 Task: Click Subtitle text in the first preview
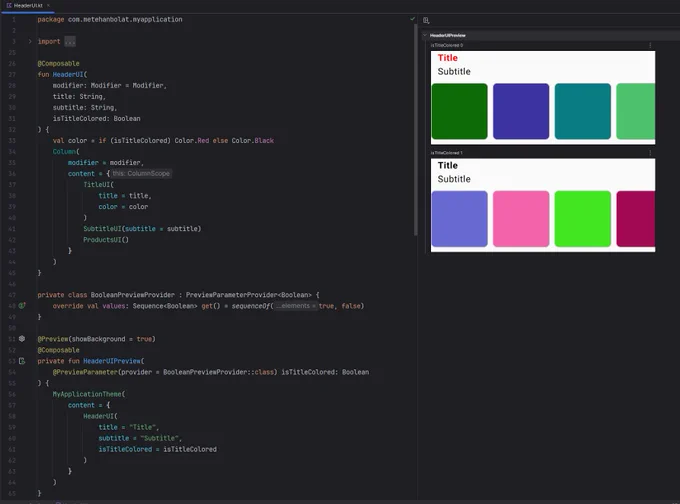(x=454, y=72)
